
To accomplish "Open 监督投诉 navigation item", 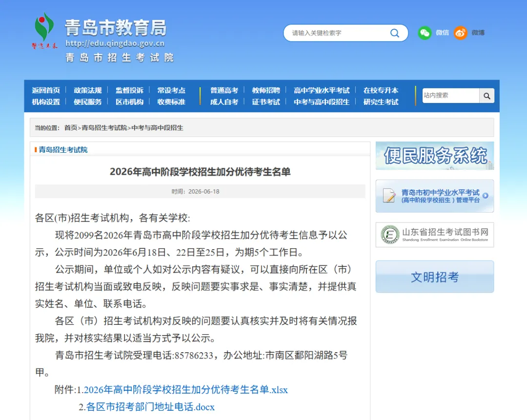I will pos(129,90).
